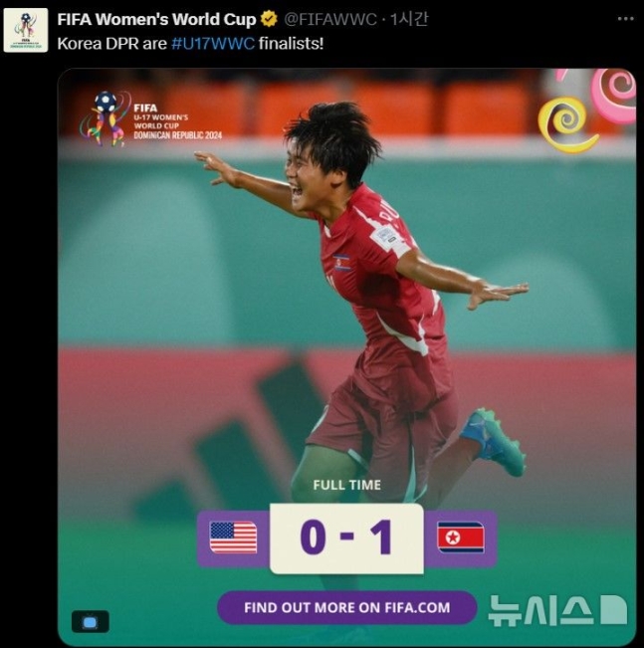Click the FIFA U-17 Women's World Cup logo
Viewport: 644px width, 648px height.
click(x=151, y=119)
